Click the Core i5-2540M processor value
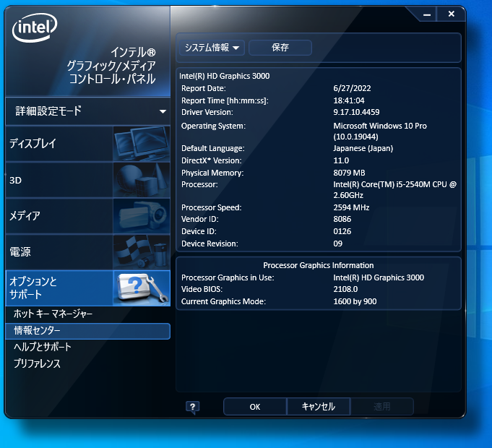The width and height of the screenshot is (492, 448). pyautogui.click(x=394, y=190)
